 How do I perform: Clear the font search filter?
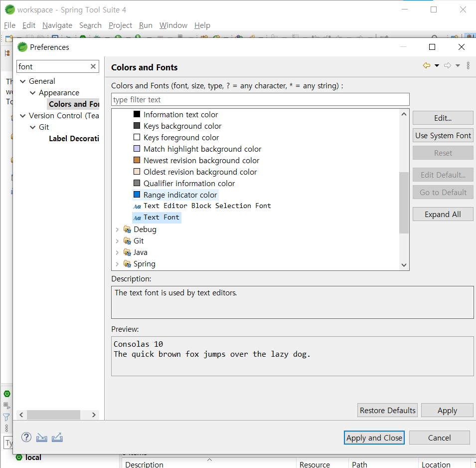click(x=93, y=66)
